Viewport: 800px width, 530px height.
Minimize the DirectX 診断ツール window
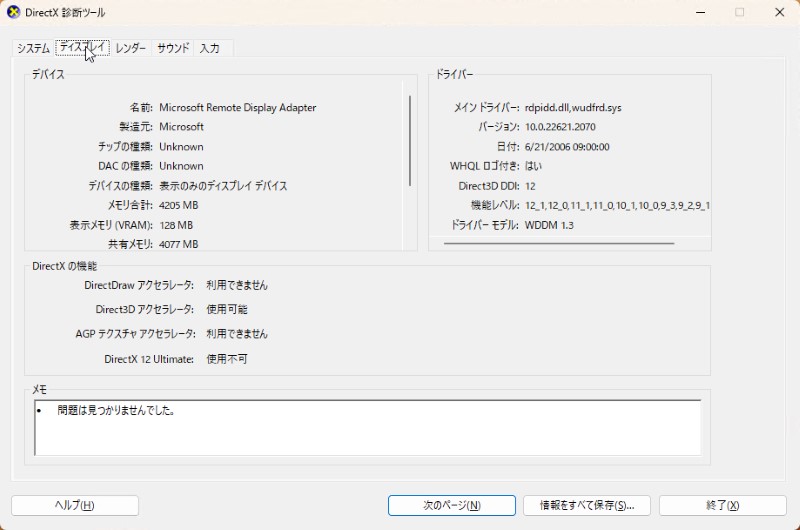[701, 12]
